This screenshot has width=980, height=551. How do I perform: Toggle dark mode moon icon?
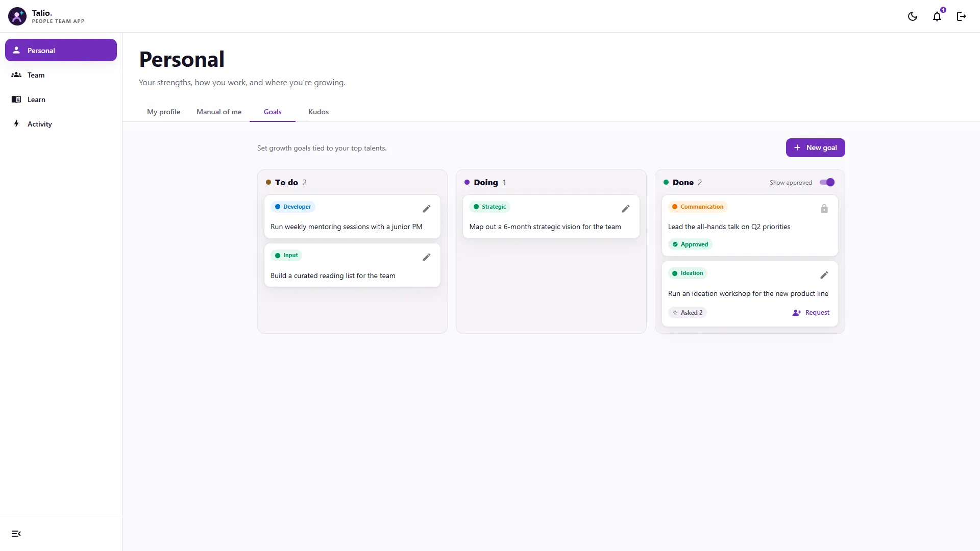[x=913, y=16]
